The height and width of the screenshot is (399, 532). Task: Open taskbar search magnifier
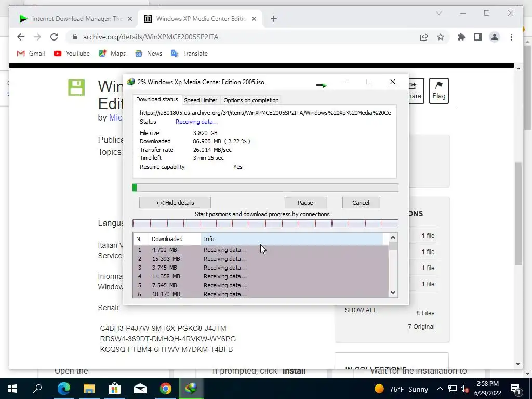point(37,389)
